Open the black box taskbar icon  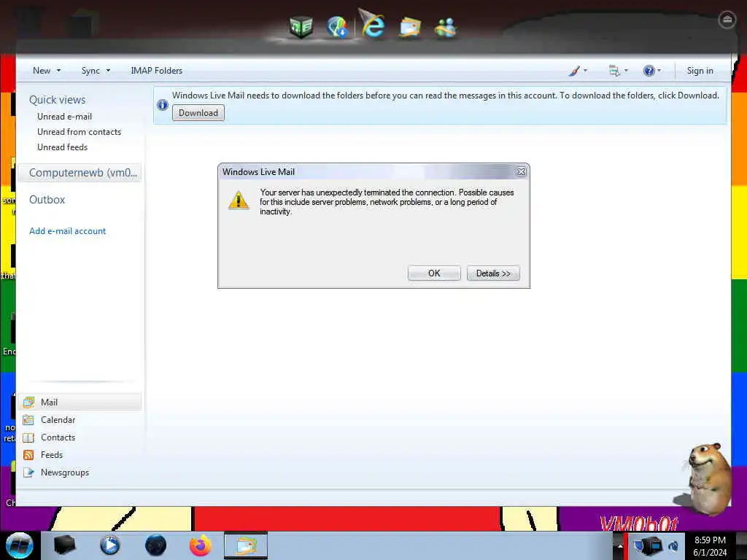[x=64, y=545]
